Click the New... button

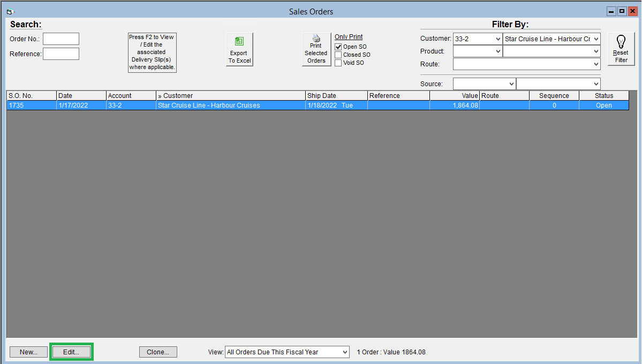pyautogui.click(x=29, y=352)
